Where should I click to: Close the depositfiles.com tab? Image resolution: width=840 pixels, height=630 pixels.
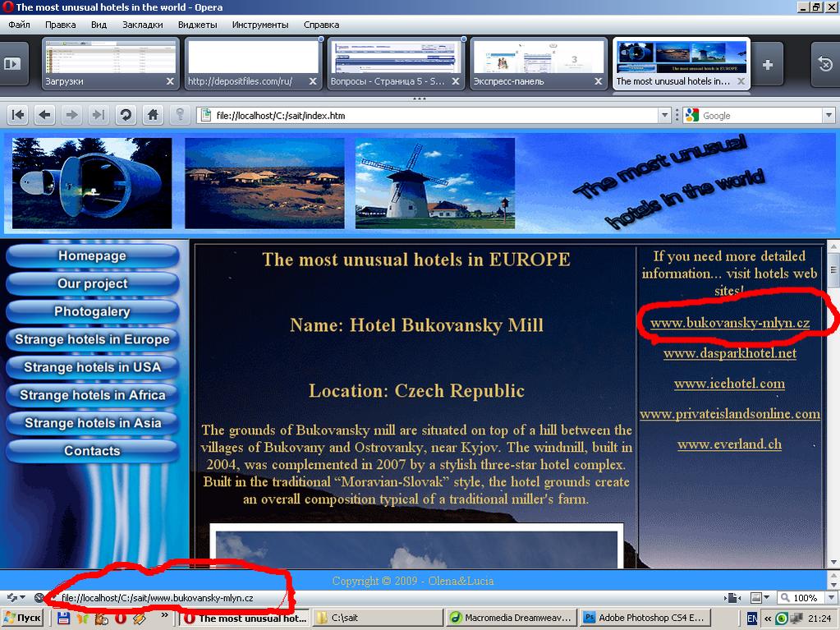313,82
